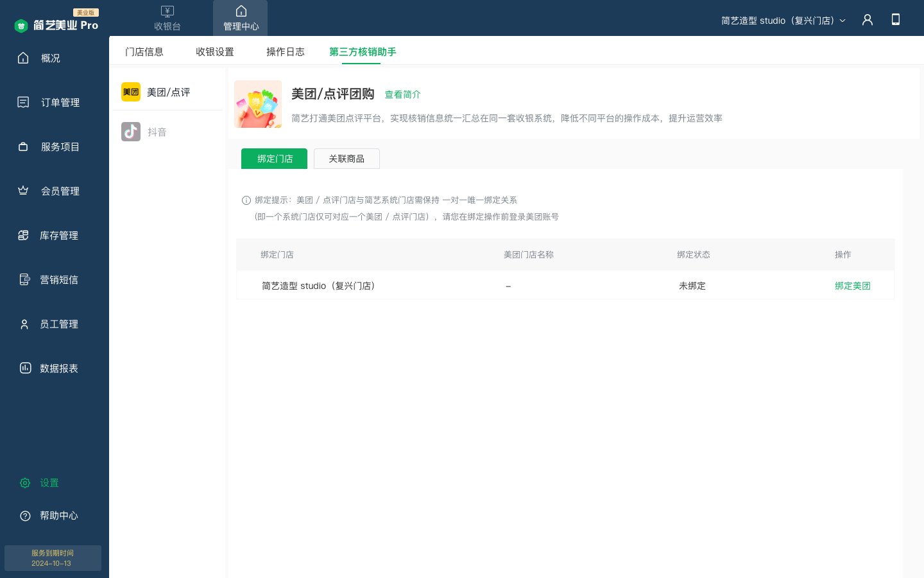
Task: Open the 服务项目 service items icon
Action: (23, 146)
